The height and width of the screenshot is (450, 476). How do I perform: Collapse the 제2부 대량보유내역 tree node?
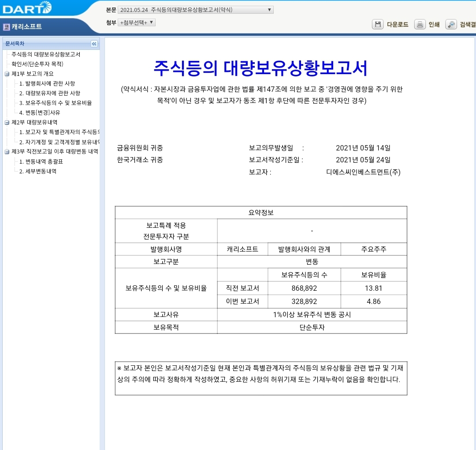[7, 123]
